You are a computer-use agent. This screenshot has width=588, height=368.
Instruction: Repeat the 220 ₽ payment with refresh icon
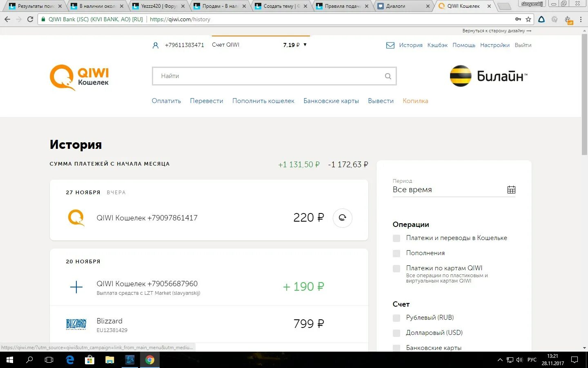342,218
